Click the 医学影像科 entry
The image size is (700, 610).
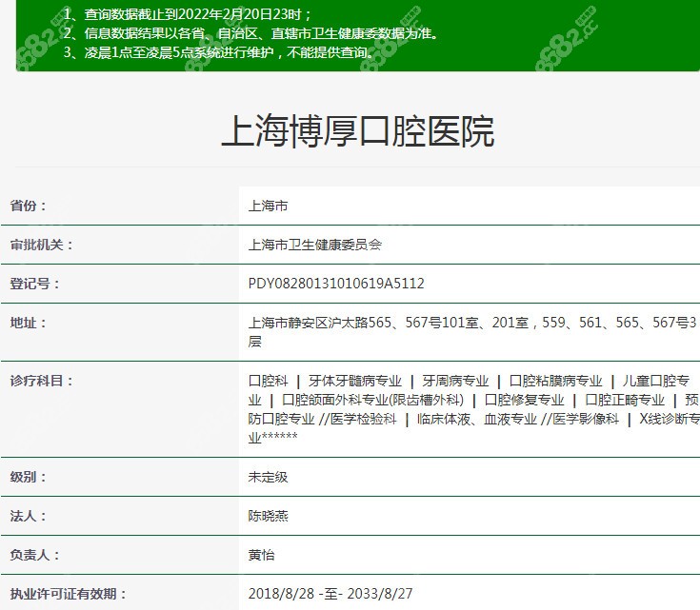586,419
